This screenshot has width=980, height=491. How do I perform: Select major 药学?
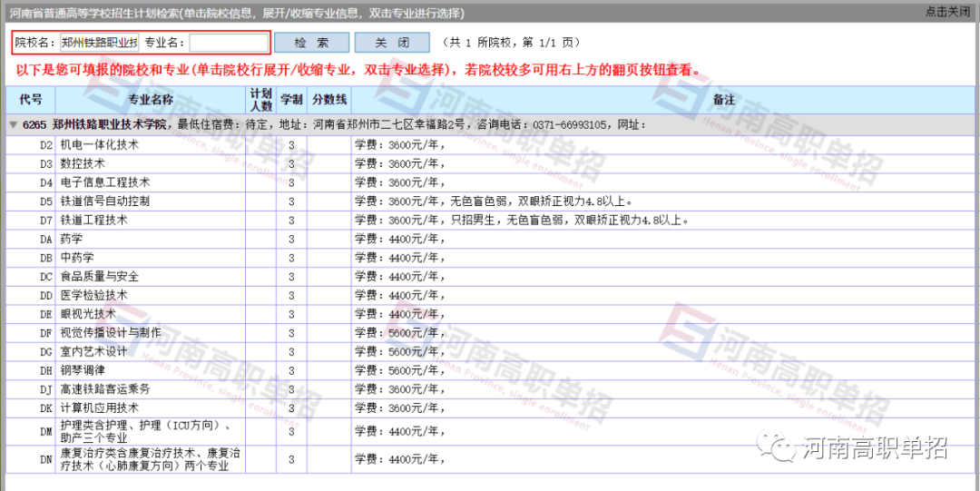tap(71, 239)
